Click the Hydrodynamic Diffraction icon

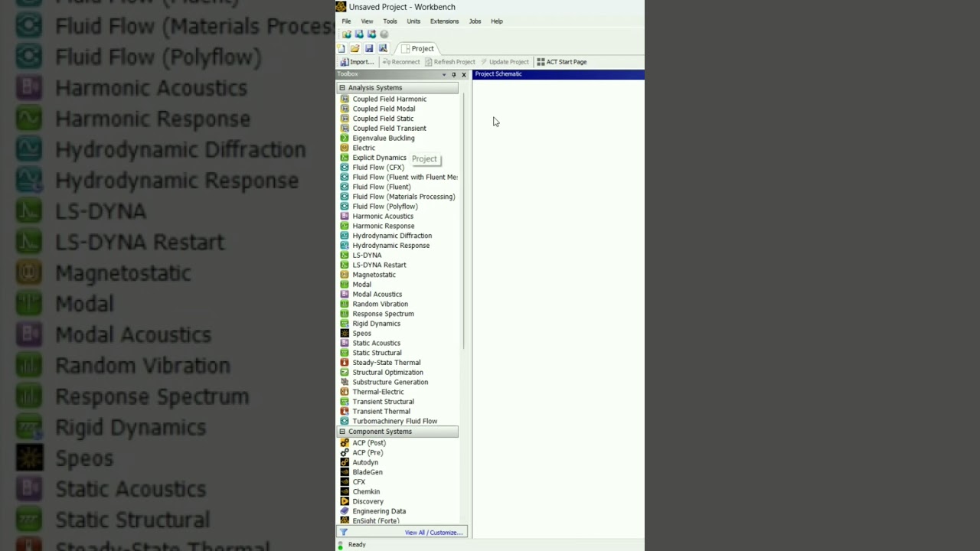pos(345,236)
